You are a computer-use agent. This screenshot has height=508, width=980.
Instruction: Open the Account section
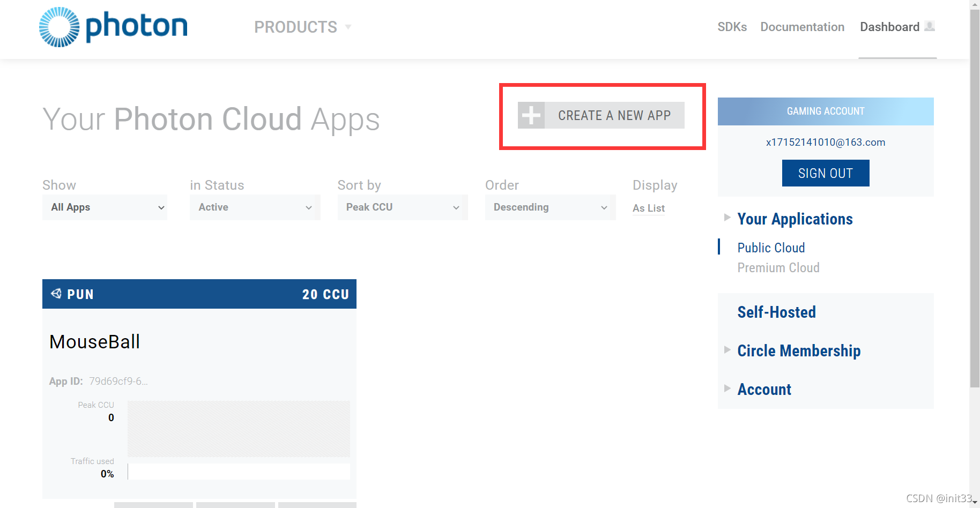[x=764, y=389]
